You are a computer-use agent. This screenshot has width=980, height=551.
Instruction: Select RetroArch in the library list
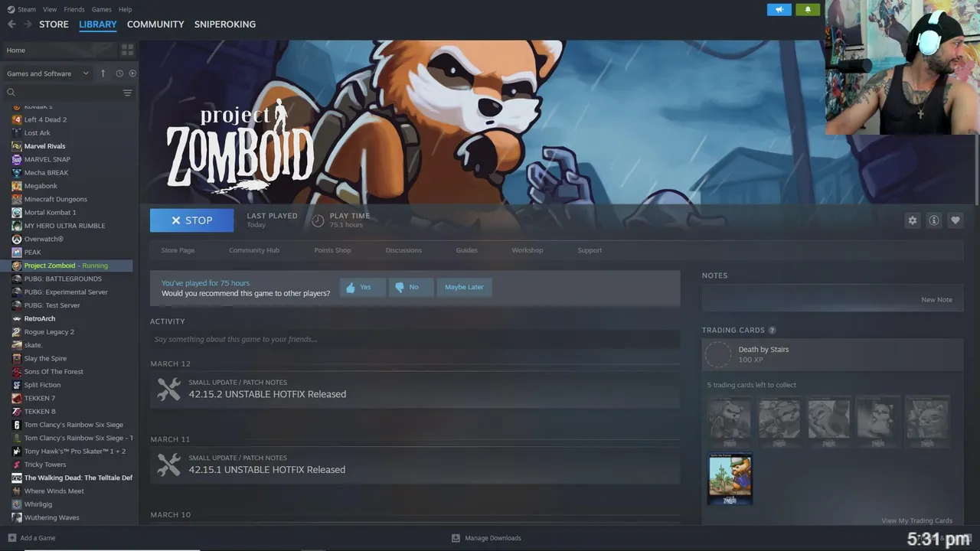tap(40, 318)
